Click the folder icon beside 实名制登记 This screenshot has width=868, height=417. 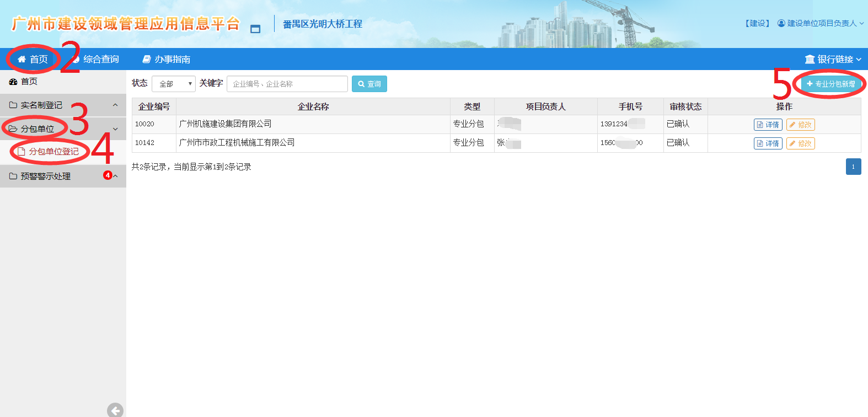(x=13, y=105)
